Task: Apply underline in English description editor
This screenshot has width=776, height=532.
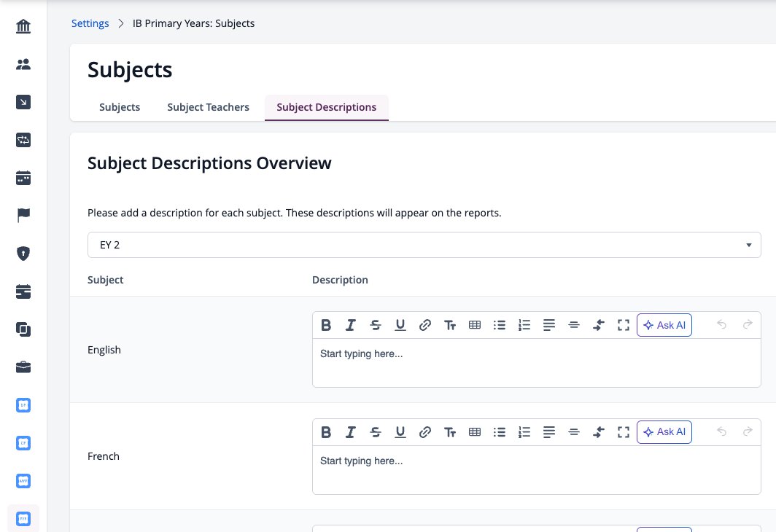Action: [x=400, y=325]
